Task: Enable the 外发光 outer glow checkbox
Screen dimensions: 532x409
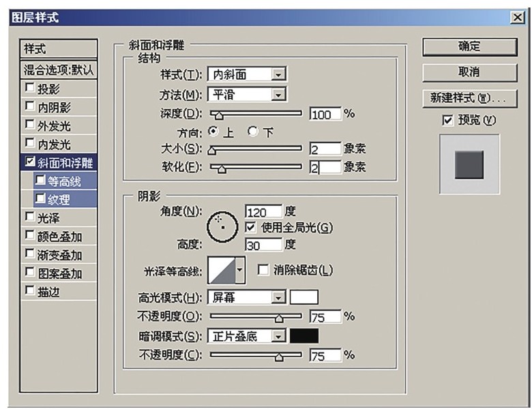Action: click(30, 125)
